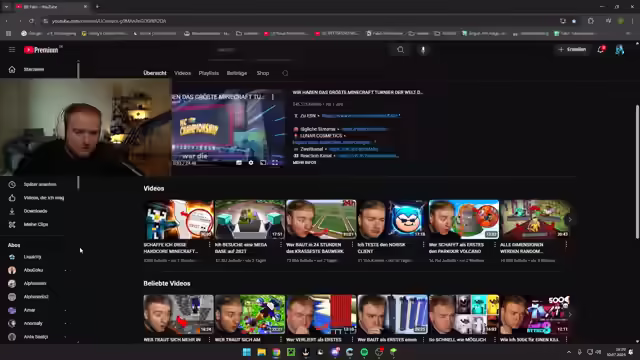Open the Zweitkanal link in description
640x360 pixels.
pyautogui.click(x=353, y=149)
